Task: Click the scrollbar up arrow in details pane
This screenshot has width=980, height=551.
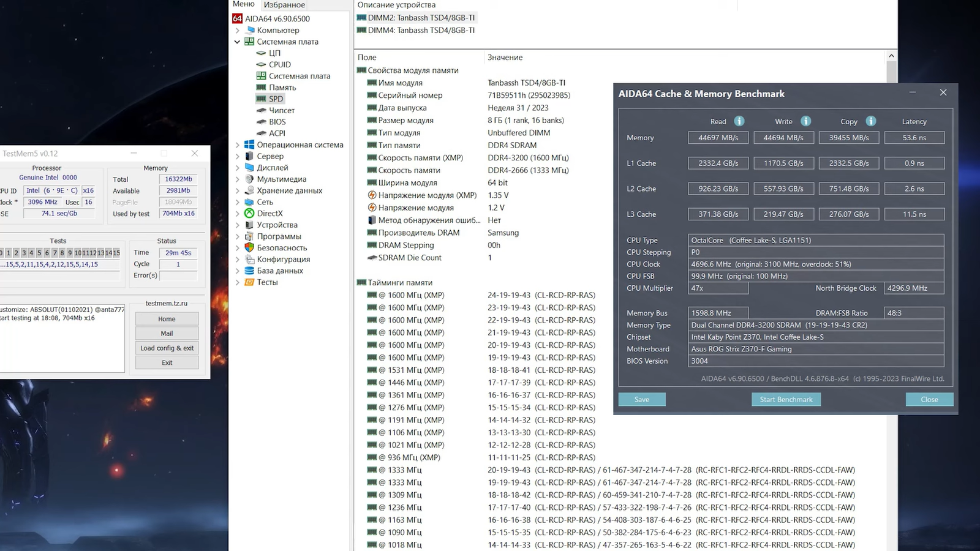Action: point(891,56)
